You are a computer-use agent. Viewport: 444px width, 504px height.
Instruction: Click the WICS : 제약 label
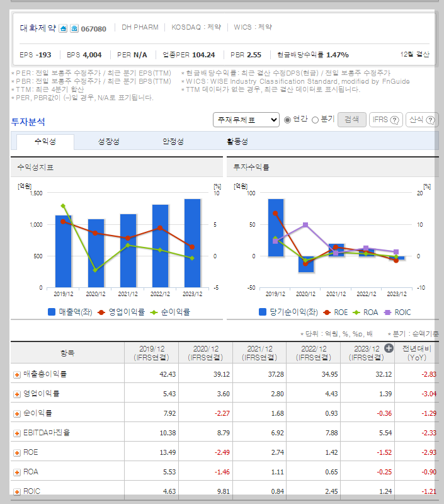(253, 27)
